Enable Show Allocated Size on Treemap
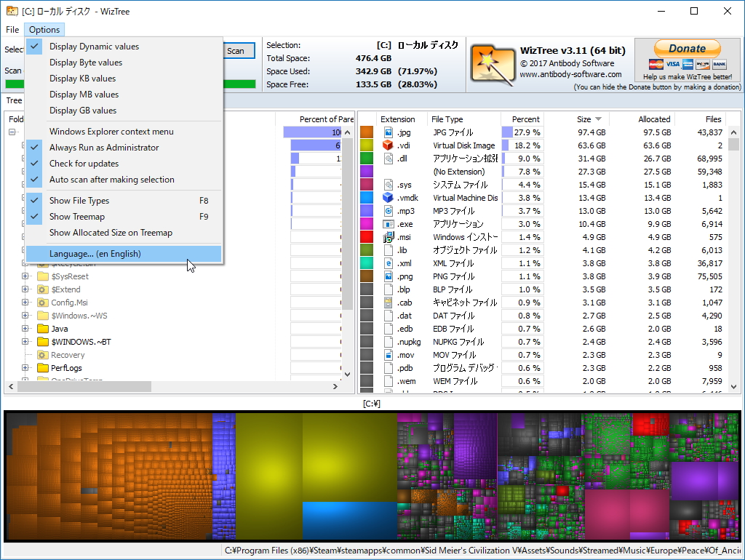Screen dimensions: 745x560 coord(124,233)
